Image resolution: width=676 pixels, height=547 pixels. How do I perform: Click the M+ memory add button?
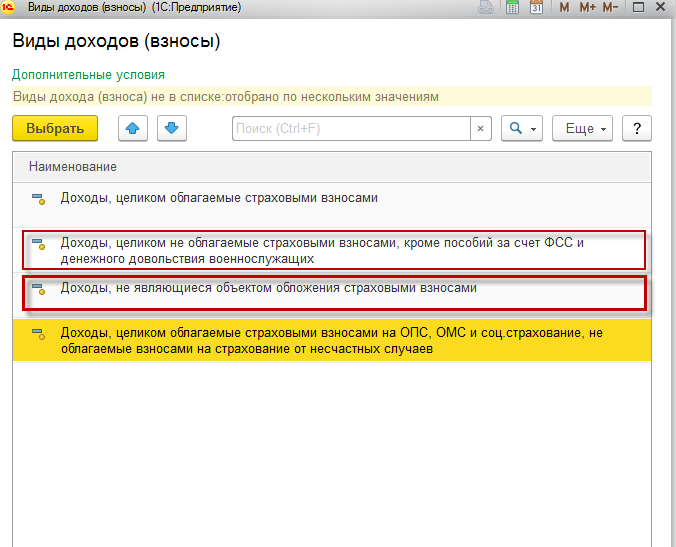coord(587,7)
